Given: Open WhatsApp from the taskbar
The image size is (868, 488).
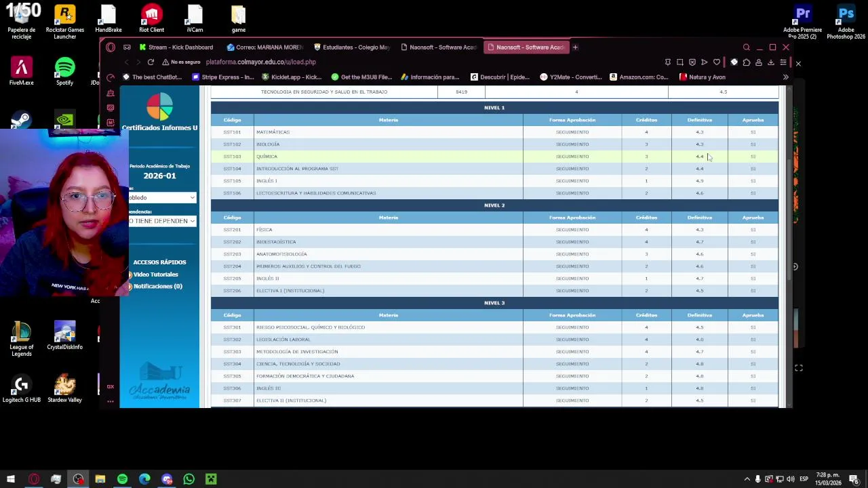Looking at the screenshot, I should [189, 479].
